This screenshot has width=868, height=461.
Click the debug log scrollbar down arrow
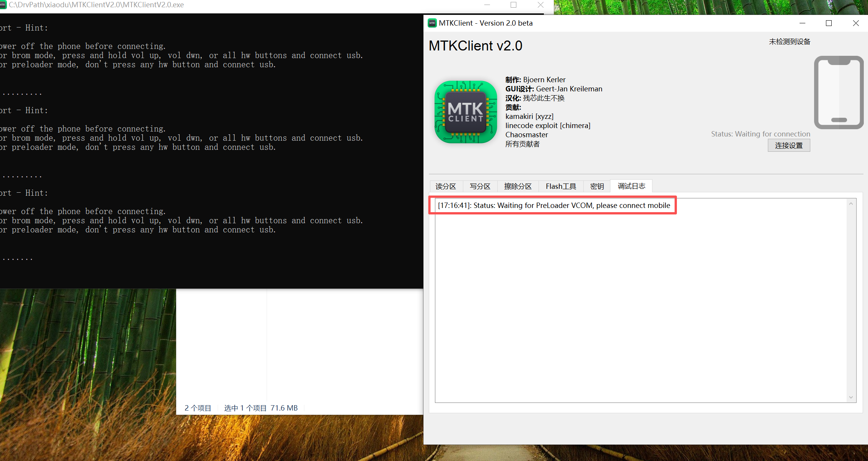point(851,397)
